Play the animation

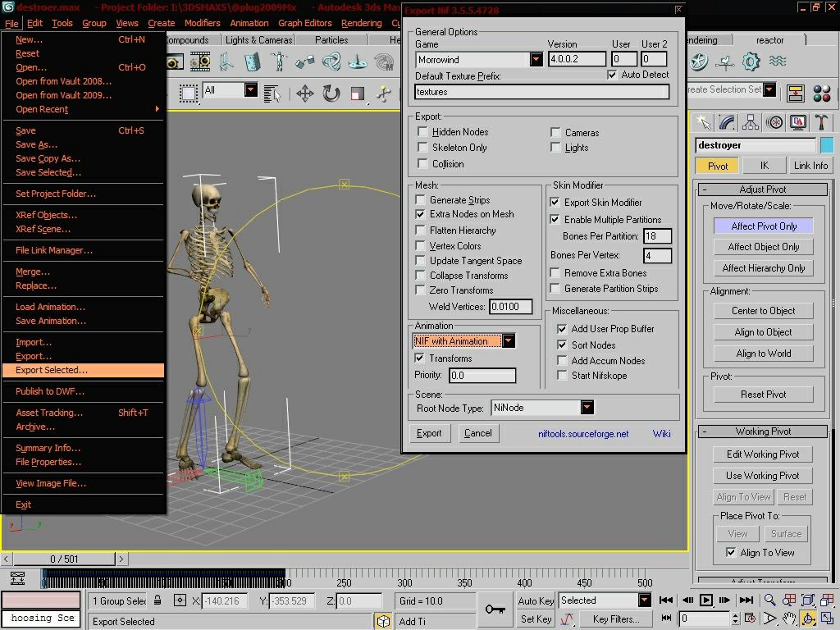pos(706,600)
